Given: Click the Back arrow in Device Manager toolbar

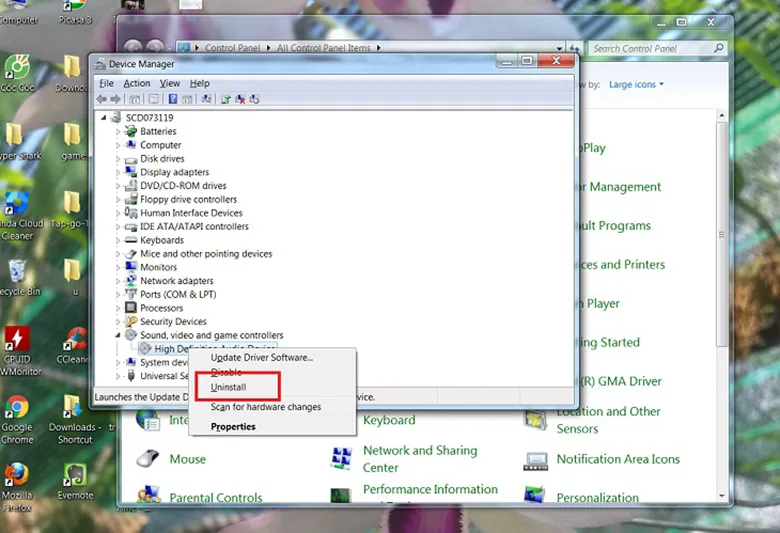Looking at the screenshot, I should (102, 99).
